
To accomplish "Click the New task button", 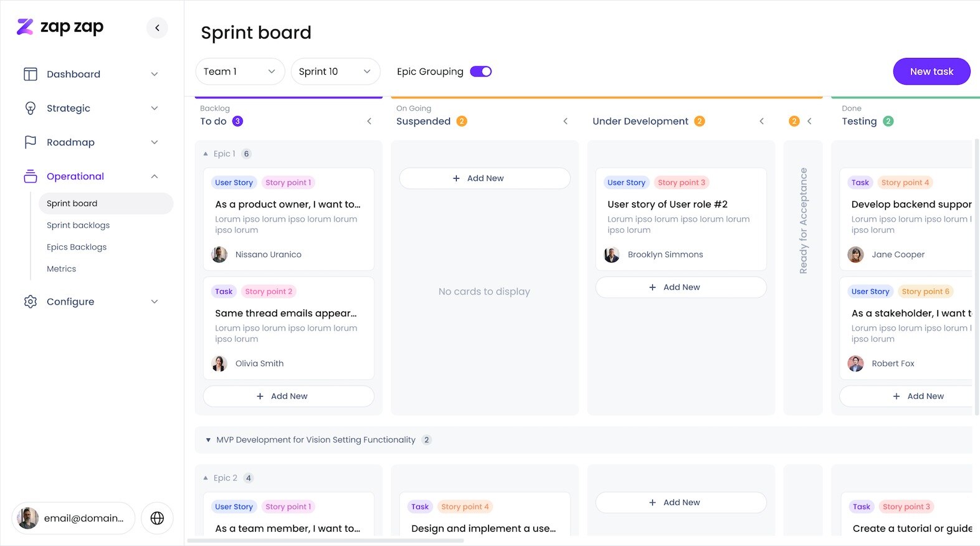I will pyautogui.click(x=931, y=72).
